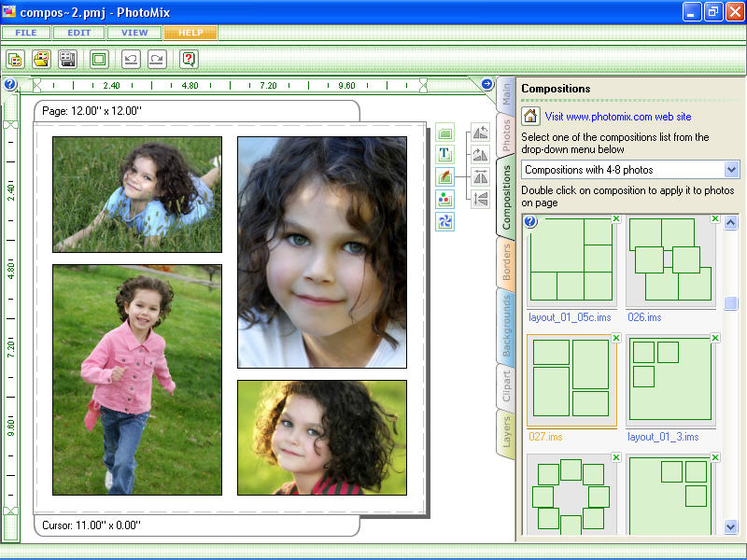Select the layout_01_3 composition thumbnail

pos(670,380)
